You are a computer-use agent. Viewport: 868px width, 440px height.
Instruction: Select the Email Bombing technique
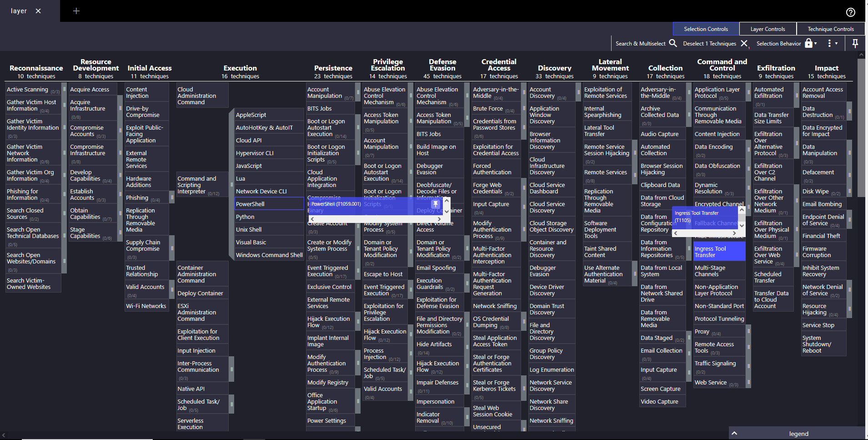tap(823, 203)
